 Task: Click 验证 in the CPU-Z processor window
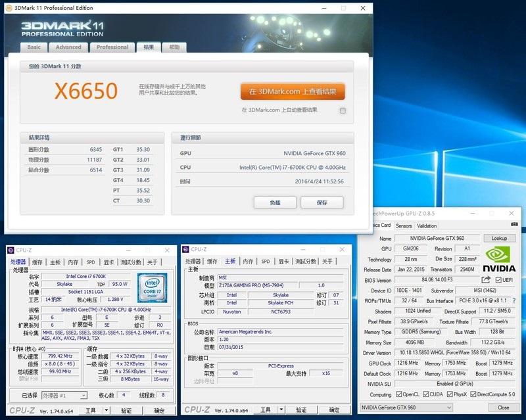coord(126,411)
